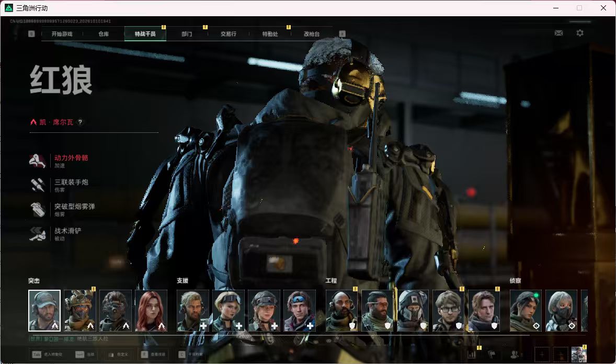Select the 突破型烟雾弹 skill icon

(38, 210)
